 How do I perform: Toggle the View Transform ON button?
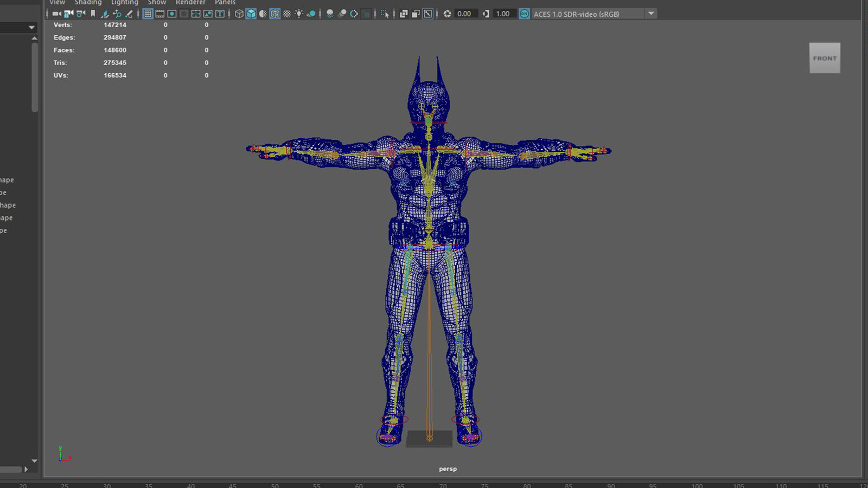pyautogui.click(x=525, y=14)
